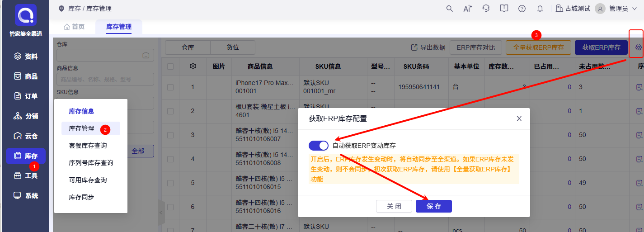The width and height of the screenshot is (644, 232).
Task: Check the checkbox for row 5
Action: click(170, 183)
